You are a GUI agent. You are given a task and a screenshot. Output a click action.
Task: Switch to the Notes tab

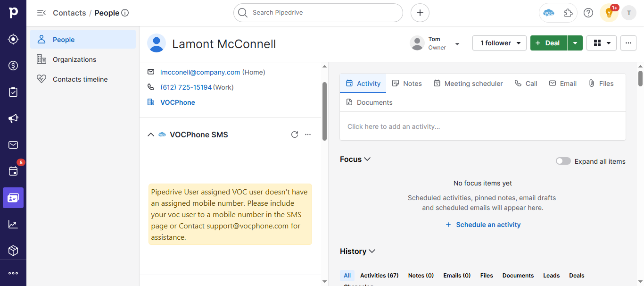click(x=407, y=84)
